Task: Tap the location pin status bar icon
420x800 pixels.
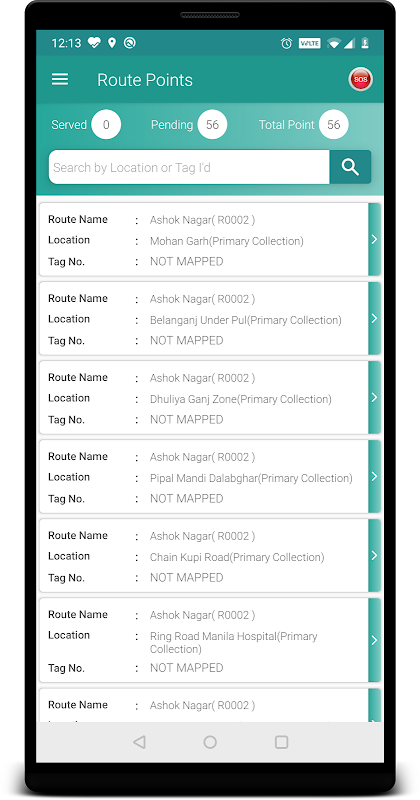Action: (112, 43)
